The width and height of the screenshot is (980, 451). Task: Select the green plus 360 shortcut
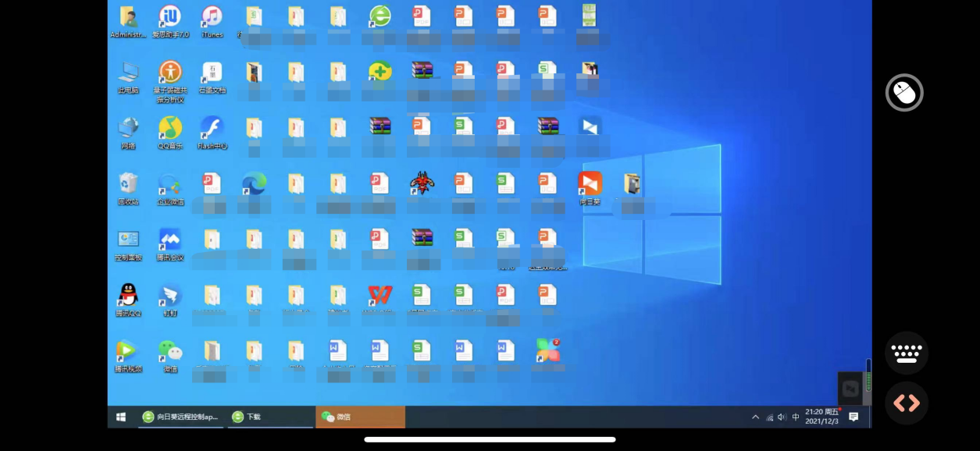click(x=380, y=72)
